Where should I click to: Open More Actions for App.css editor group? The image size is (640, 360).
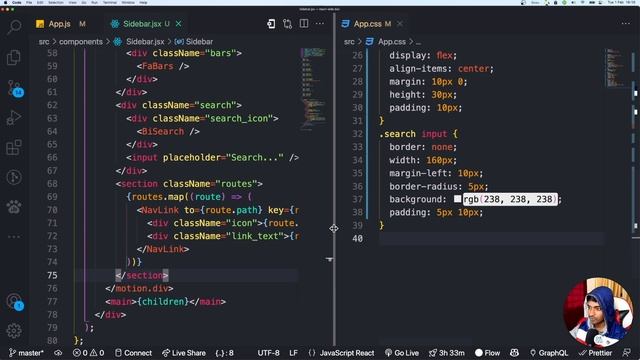tap(626, 24)
